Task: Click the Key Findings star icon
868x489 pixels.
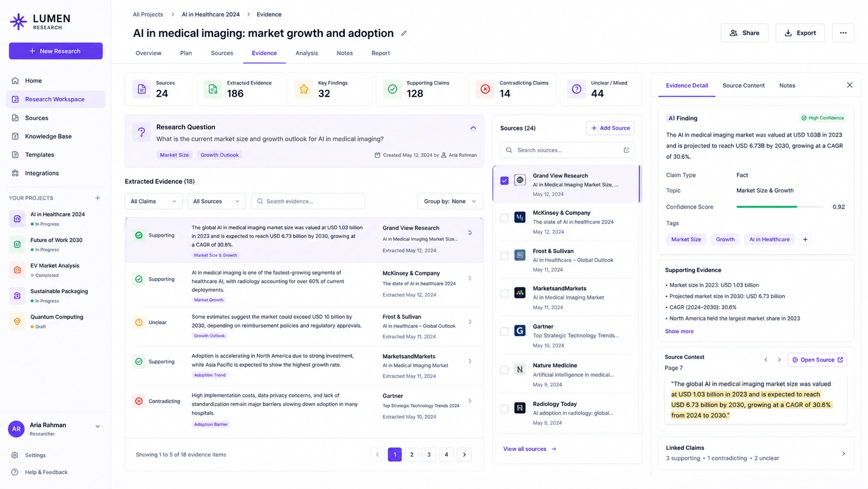Action: coord(304,89)
